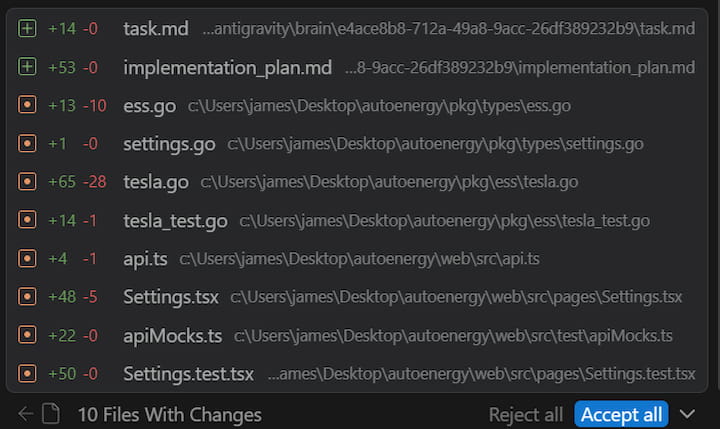Click the file icon next to the back arrow
This screenshot has height=429, width=720.
tap(51, 414)
